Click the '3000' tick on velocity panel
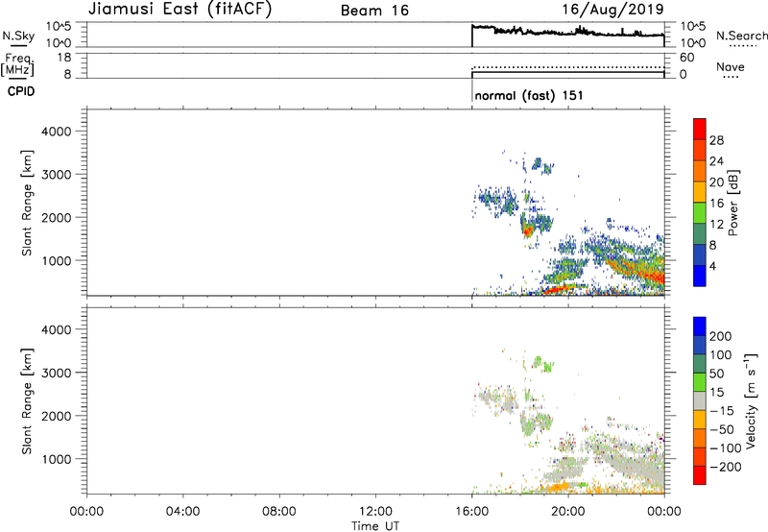 (57, 373)
